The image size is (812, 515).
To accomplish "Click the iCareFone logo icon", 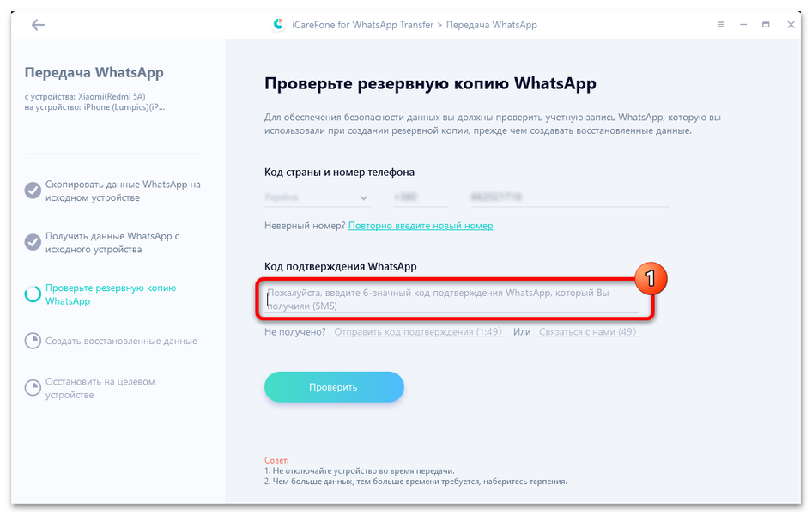I will click(x=279, y=24).
